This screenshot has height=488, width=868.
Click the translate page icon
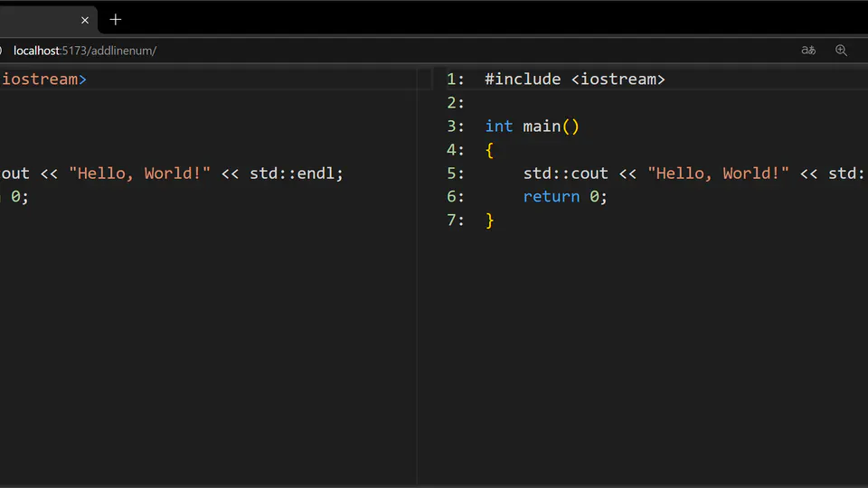pyautogui.click(x=808, y=51)
